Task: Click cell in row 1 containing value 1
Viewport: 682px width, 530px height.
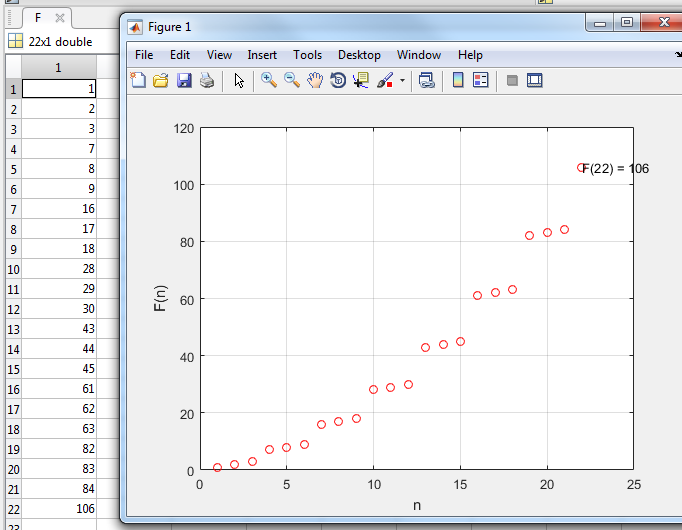Action: click(x=59, y=89)
